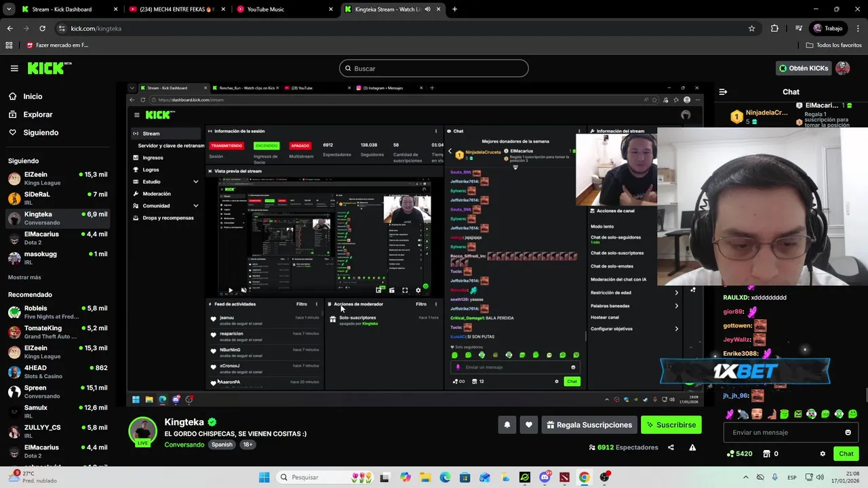This screenshot has height=488, width=868.
Task: Click the Spanish language tag
Action: 222,445
